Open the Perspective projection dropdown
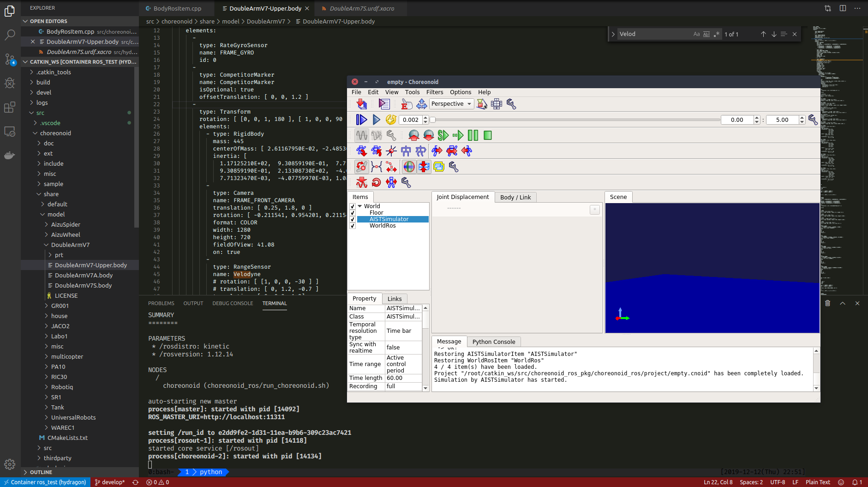Screen dimensions: 868x487 (x=451, y=103)
